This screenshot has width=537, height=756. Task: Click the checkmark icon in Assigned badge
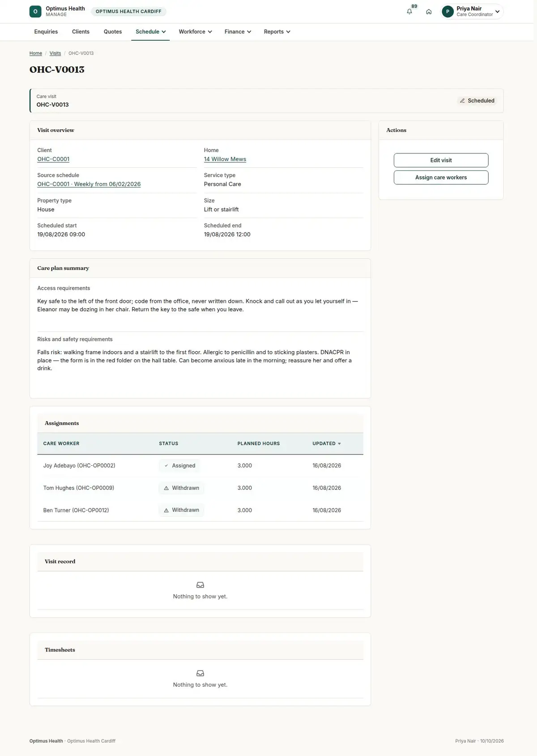tap(166, 466)
